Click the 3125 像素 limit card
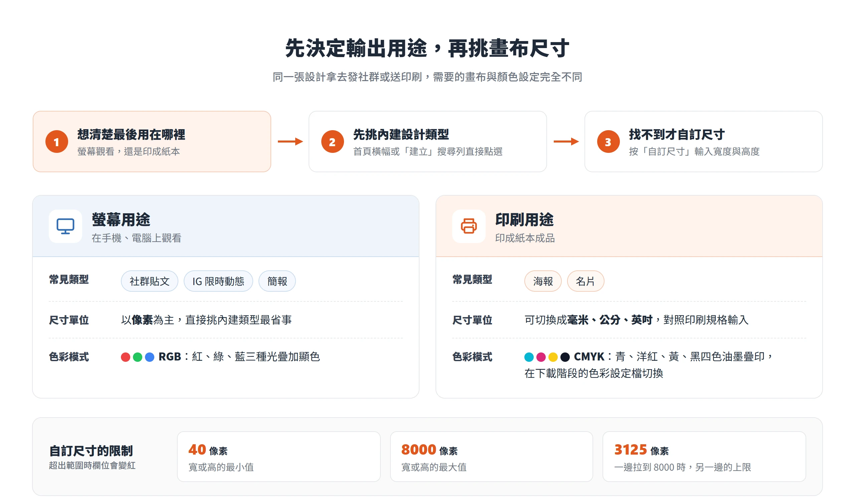This screenshot has width=855, height=504. [704, 457]
